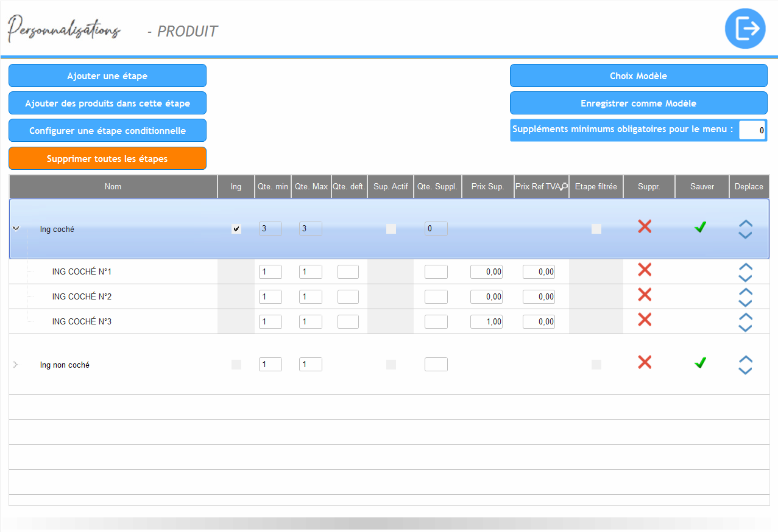This screenshot has height=532, width=778.
Task: Collapse the Ing coché step tree
Action: click(x=16, y=228)
